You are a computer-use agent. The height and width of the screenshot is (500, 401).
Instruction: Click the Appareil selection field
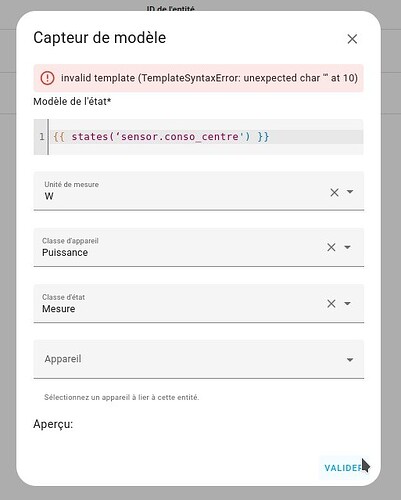(x=199, y=359)
